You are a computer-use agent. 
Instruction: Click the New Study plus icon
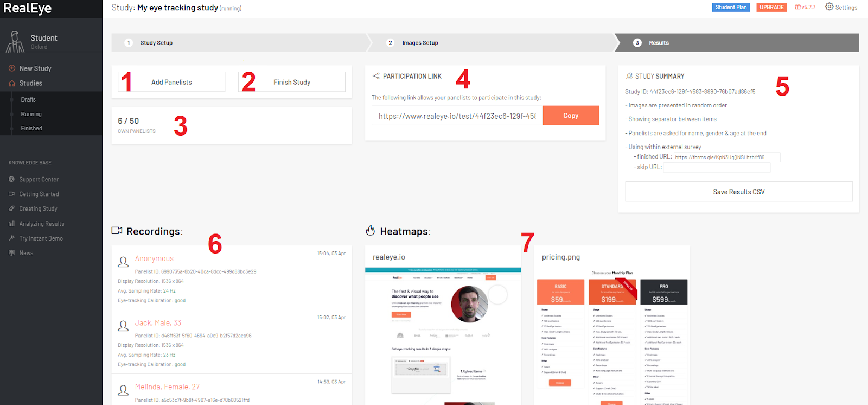tap(12, 68)
